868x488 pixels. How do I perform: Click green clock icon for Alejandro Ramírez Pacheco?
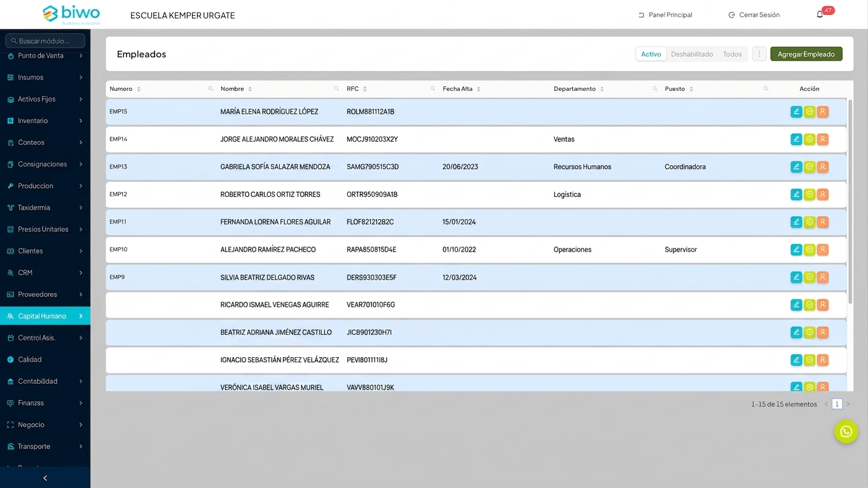point(809,250)
